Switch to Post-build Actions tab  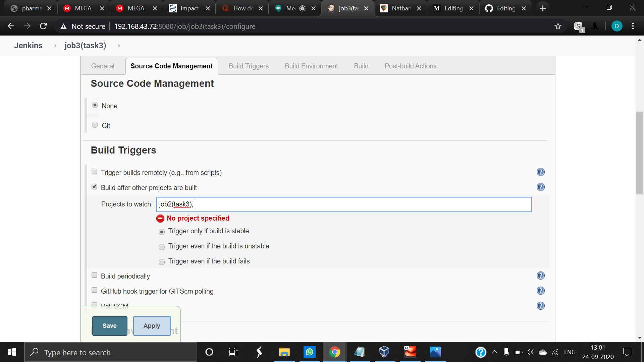tap(410, 66)
